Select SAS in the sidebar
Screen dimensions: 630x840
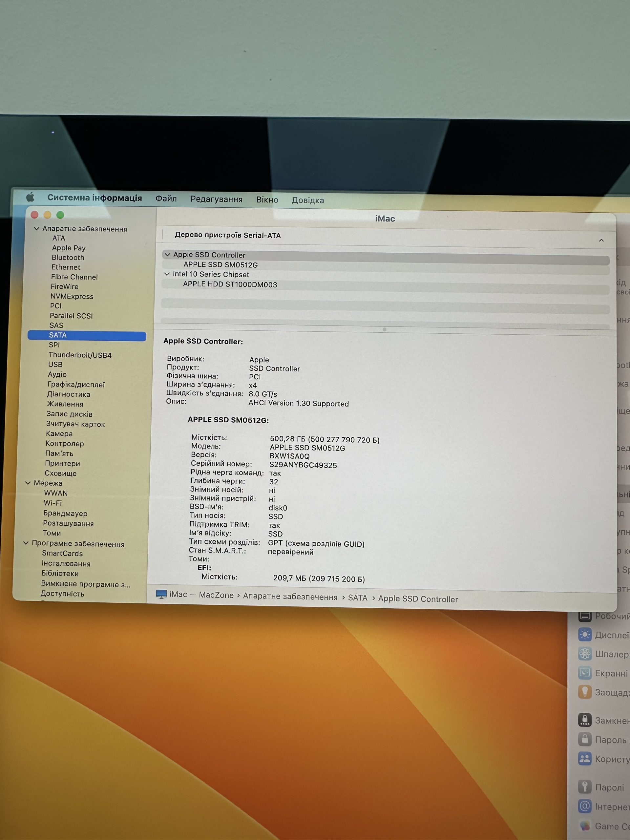click(x=56, y=325)
